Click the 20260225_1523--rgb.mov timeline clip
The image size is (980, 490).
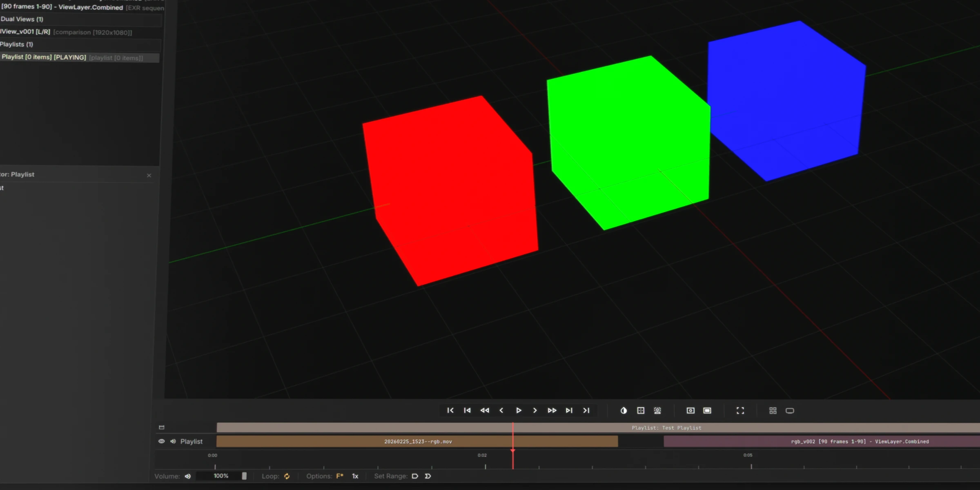(417, 441)
